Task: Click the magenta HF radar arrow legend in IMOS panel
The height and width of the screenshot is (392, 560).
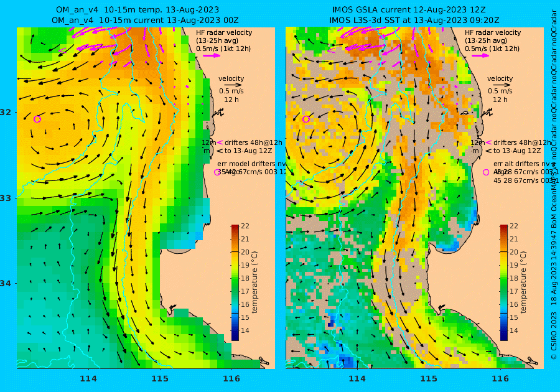Action: point(481,56)
